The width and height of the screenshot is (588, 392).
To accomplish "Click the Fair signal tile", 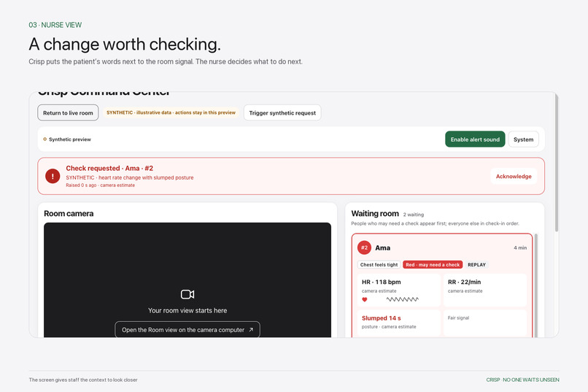I will (x=485, y=322).
